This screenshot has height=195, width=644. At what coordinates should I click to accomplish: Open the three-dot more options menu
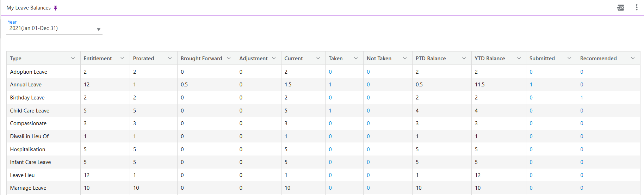pyautogui.click(x=636, y=7)
